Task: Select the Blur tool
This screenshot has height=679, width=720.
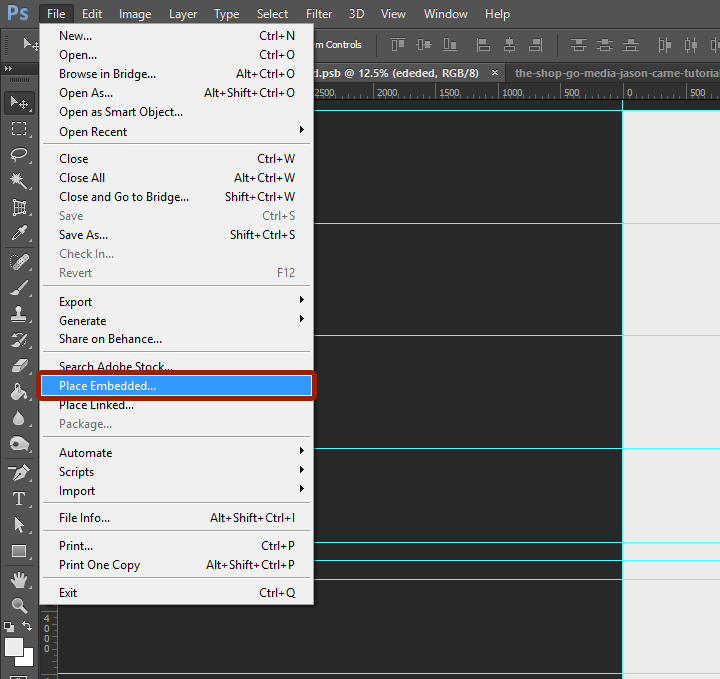Action: (x=19, y=418)
